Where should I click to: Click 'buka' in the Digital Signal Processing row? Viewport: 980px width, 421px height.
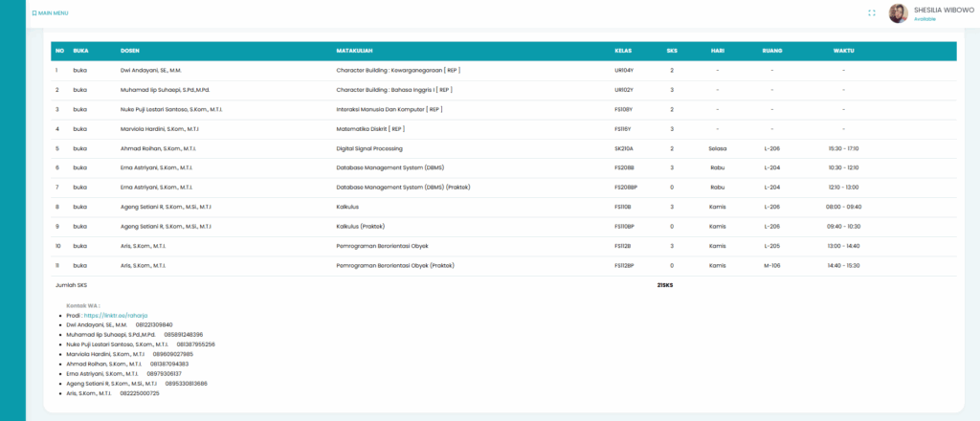coord(80,148)
